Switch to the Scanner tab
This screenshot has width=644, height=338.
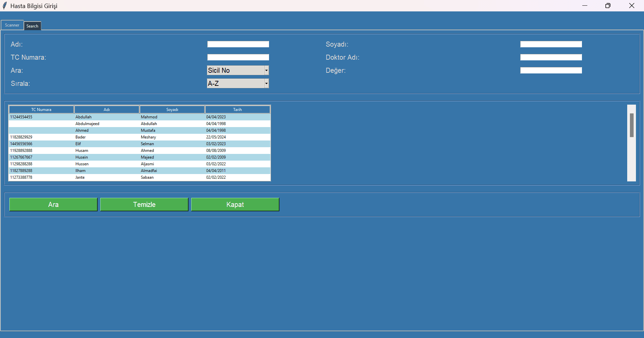[12, 25]
